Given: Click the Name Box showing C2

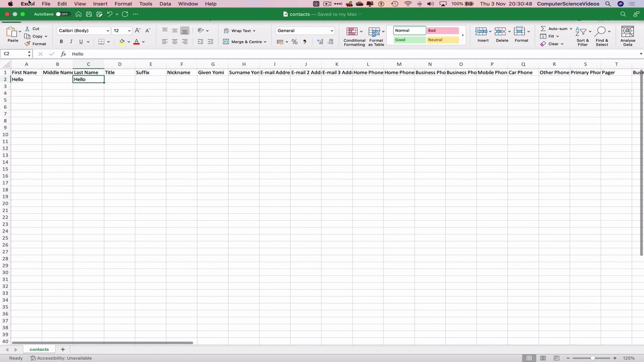Looking at the screenshot, I should click(x=17, y=54).
